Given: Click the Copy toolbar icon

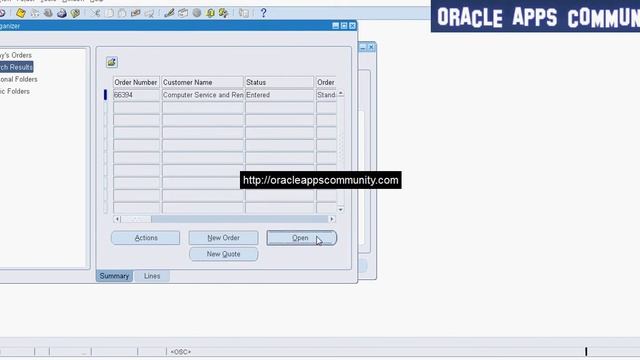Looking at the screenshot, I should tap(109, 13).
